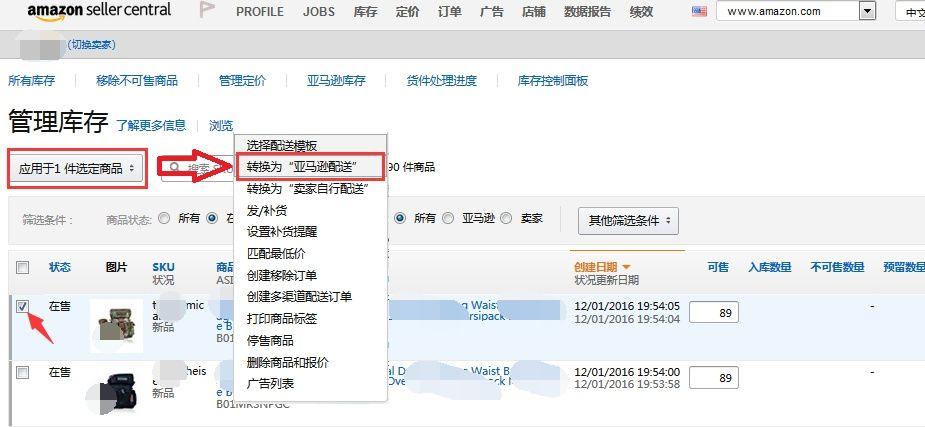Click the flag icon beside PROFILE
This screenshot has height=427, width=925.
pos(207,9)
